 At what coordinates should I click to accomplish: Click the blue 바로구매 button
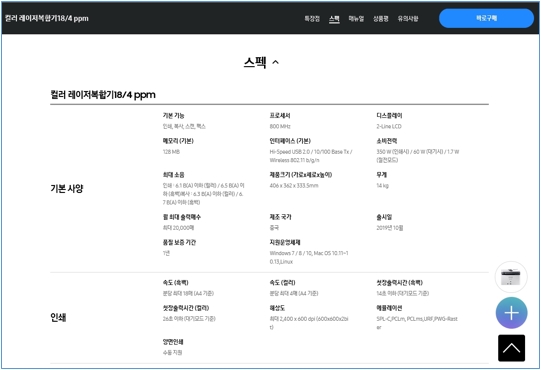(x=486, y=18)
